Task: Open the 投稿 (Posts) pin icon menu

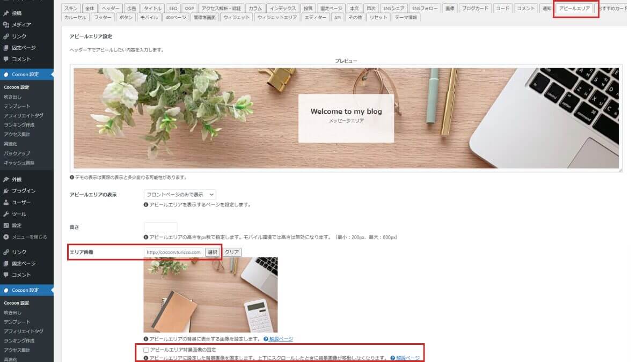Action: pos(6,13)
